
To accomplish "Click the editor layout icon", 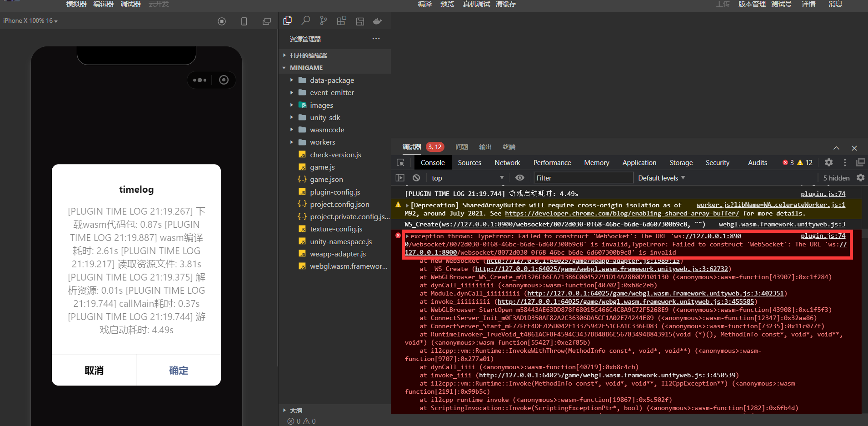I will coord(360,21).
